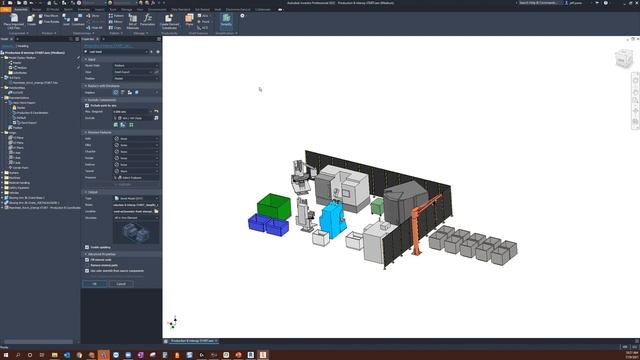Open File Explorer from the taskbar
Screen dimensions: 640x360
coord(54,355)
